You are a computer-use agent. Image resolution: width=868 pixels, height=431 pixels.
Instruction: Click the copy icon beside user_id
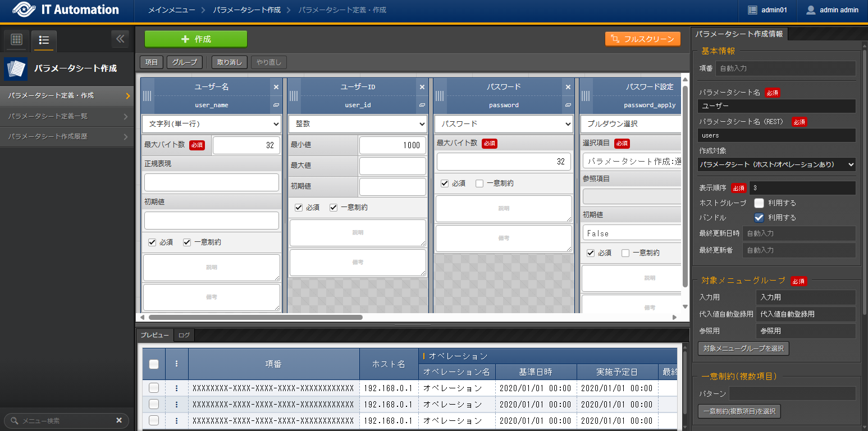point(422,105)
